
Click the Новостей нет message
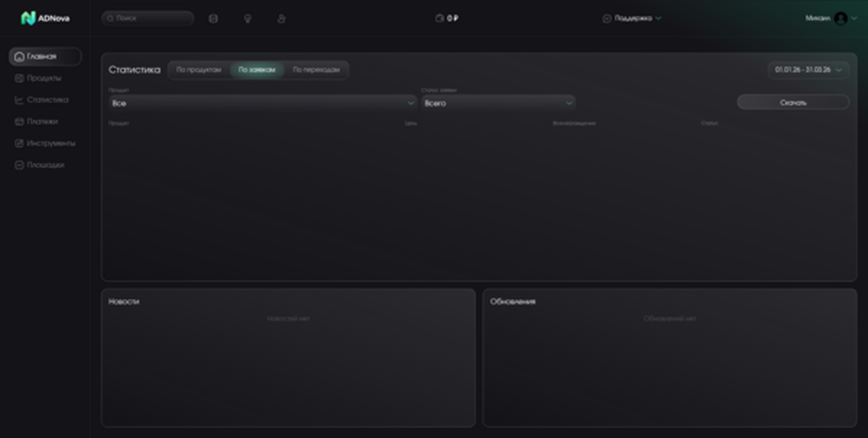[x=288, y=318]
